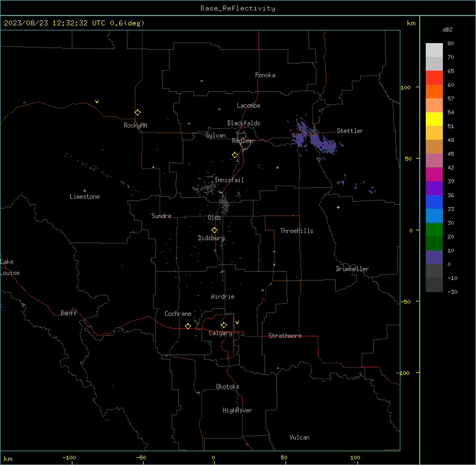Click the -30 value on dBZ scale
476x465 pixels.
[x=452, y=292]
